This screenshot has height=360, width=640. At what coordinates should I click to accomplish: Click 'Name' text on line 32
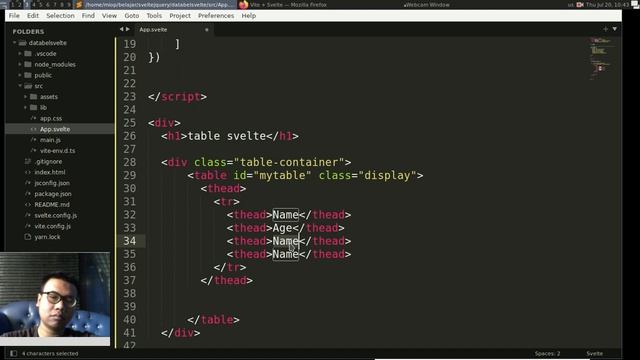pyautogui.click(x=285, y=215)
